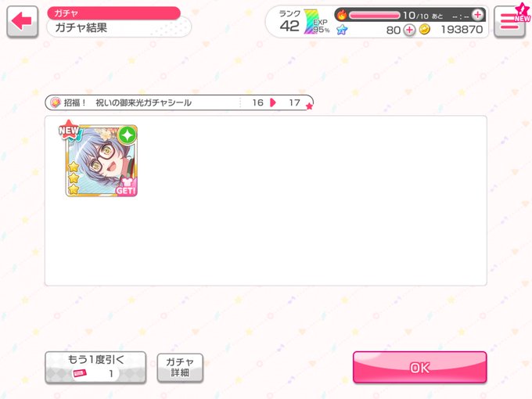This screenshot has width=532, height=399.
Task: Tap the gold coin icon
Action: click(425, 30)
